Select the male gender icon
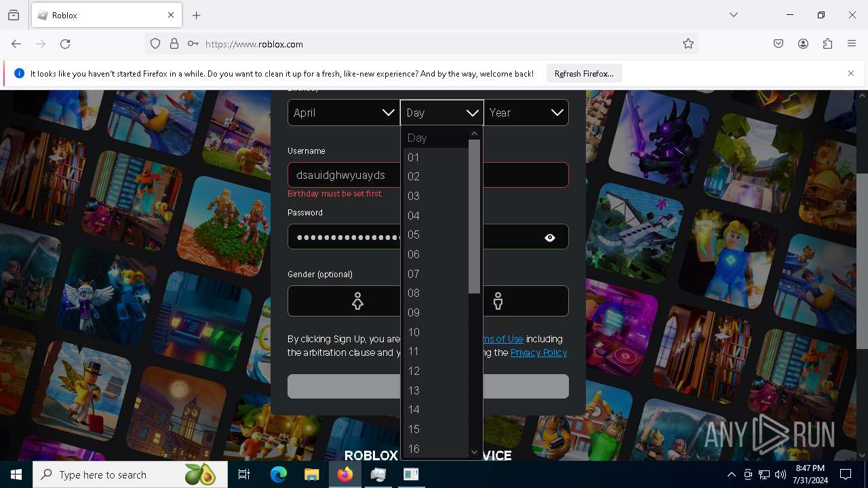This screenshot has height=488, width=868. (498, 301)
